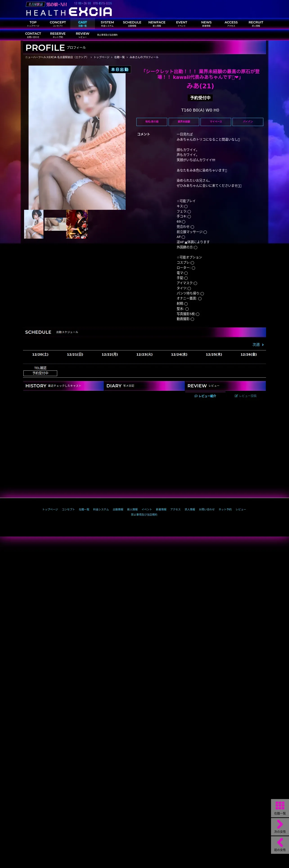Open the NEWS menu item
This screenshot has width=289, height=868.
click(x=206, y=24)
